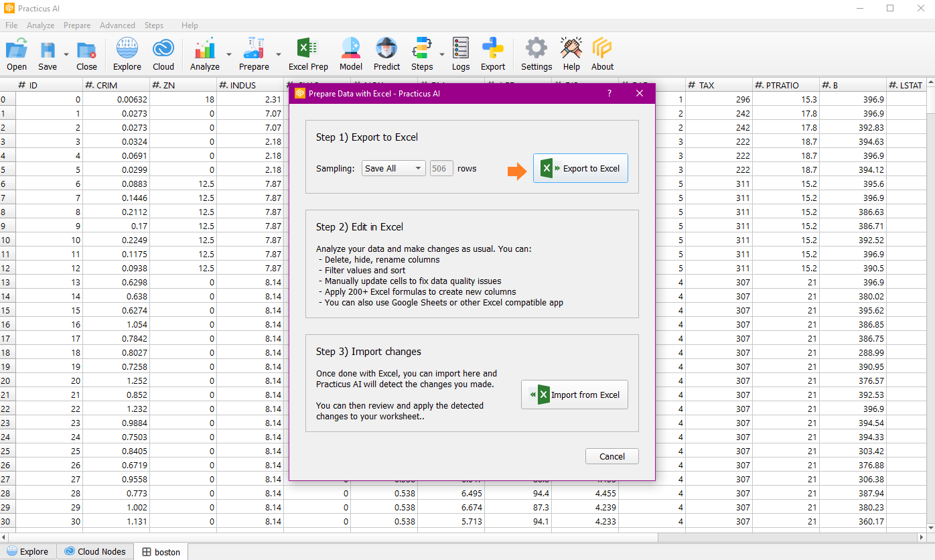
Task: Open the Sampling 'Save All' combo box
Action: pos(394,168)
